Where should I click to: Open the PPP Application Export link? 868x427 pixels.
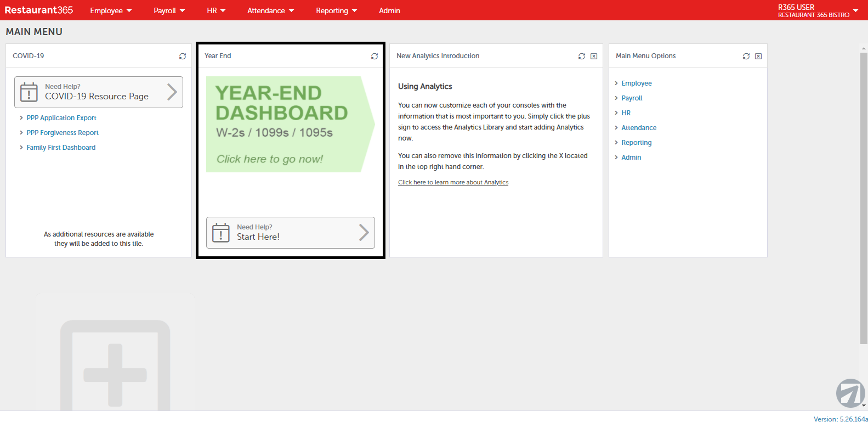coord(61,118)
